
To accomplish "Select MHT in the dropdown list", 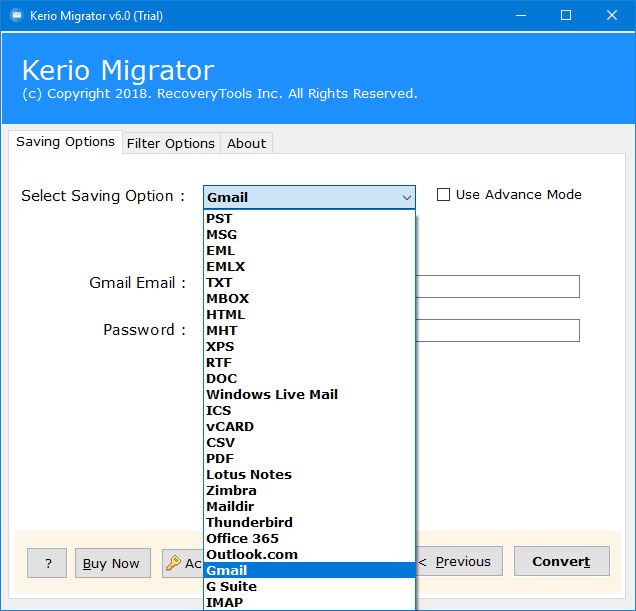I will [x=309, y=330].
